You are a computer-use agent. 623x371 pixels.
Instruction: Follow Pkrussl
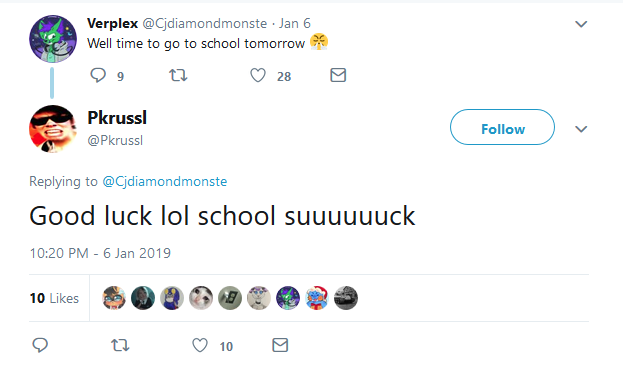point(502,127)
